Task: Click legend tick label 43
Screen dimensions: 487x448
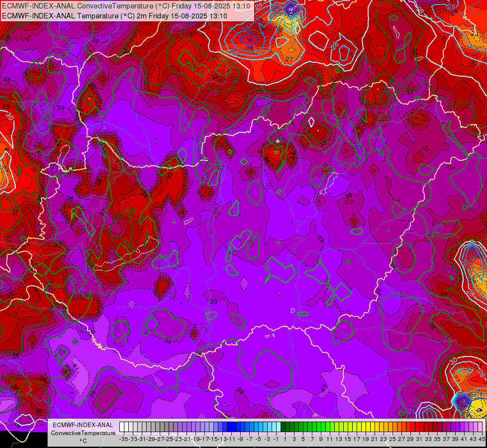Action: (474, 439)
